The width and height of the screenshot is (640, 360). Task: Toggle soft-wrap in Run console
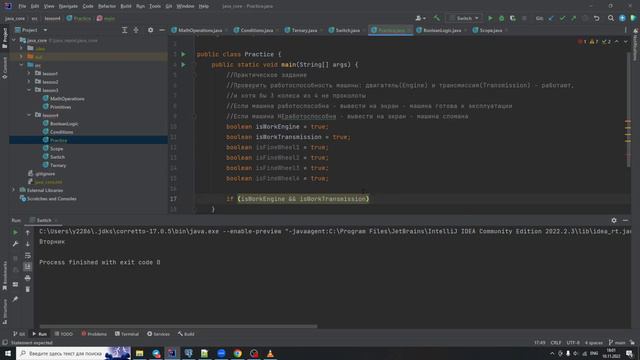click(x=27, y=256)
